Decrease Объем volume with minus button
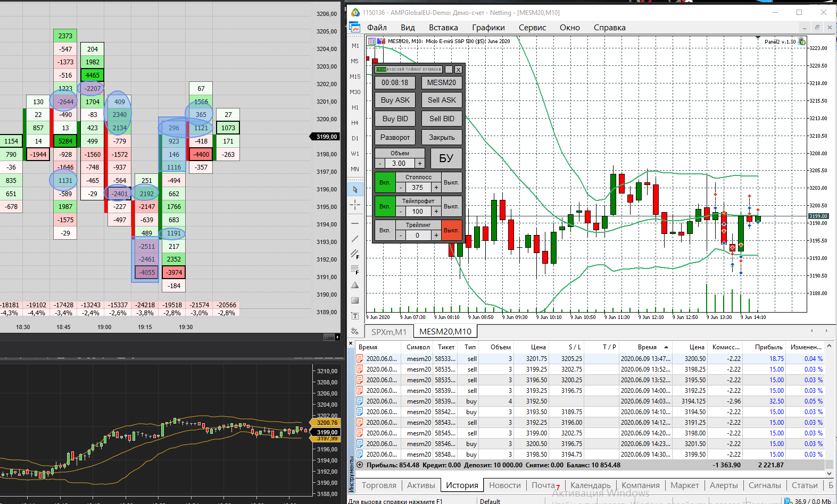Image resolution: width=837 pixels, height=504 pixels. click(x=380, y=164)
